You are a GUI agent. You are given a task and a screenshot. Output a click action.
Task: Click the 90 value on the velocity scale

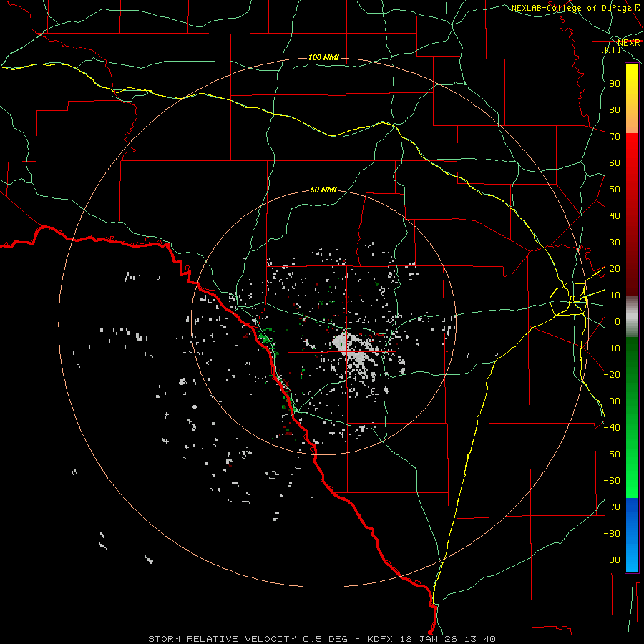pyautogui.click(x=615, y=84)
